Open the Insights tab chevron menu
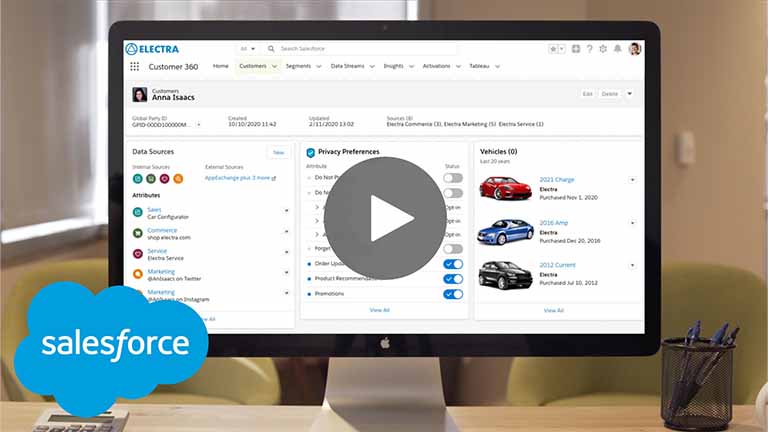The image size is (768, 432). pyautogui.click(x=411, y=66)
